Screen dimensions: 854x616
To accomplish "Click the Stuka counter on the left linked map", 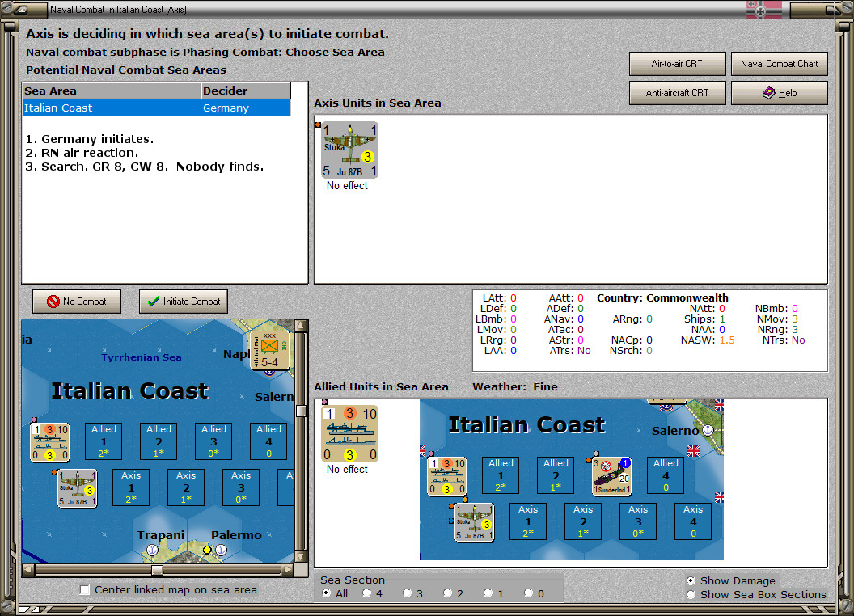I will (78, 488).
